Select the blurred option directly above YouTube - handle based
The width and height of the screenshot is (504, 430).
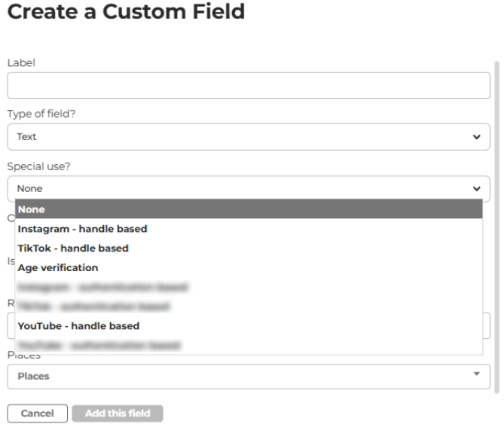(x=93, y=306)
